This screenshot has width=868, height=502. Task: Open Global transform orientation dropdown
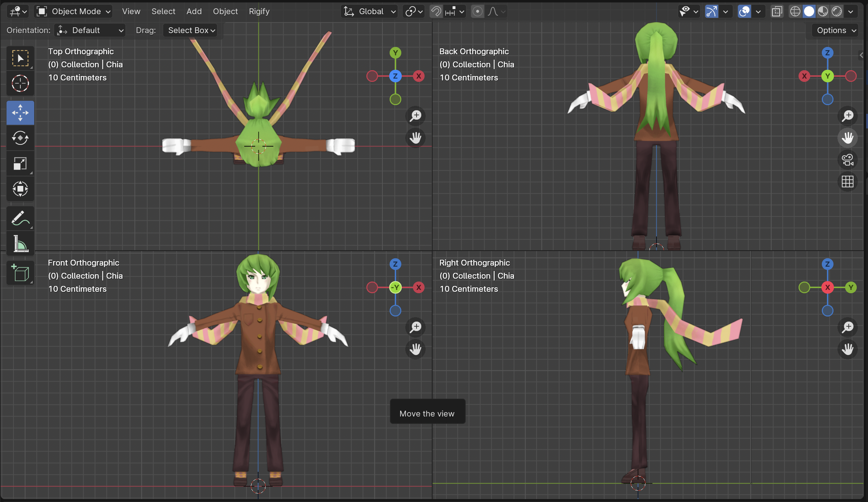tap(370, 11)
